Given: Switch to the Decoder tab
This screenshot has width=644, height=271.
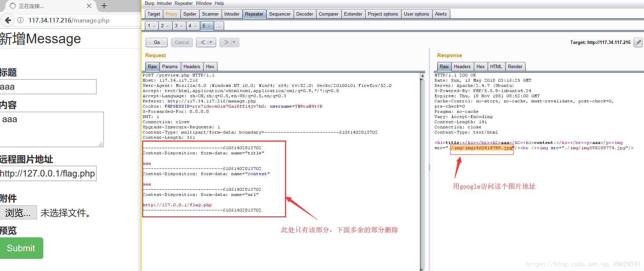Looking at the screenshot, I should [305, 14].
